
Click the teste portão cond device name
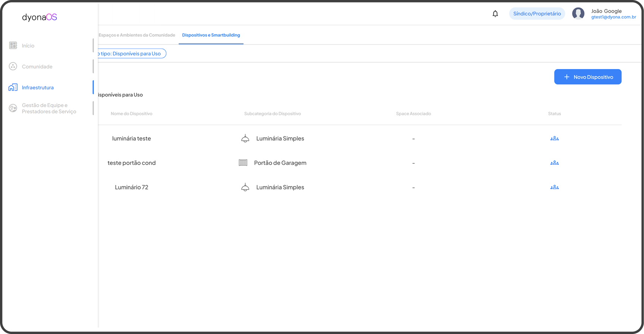pos(131,163)
